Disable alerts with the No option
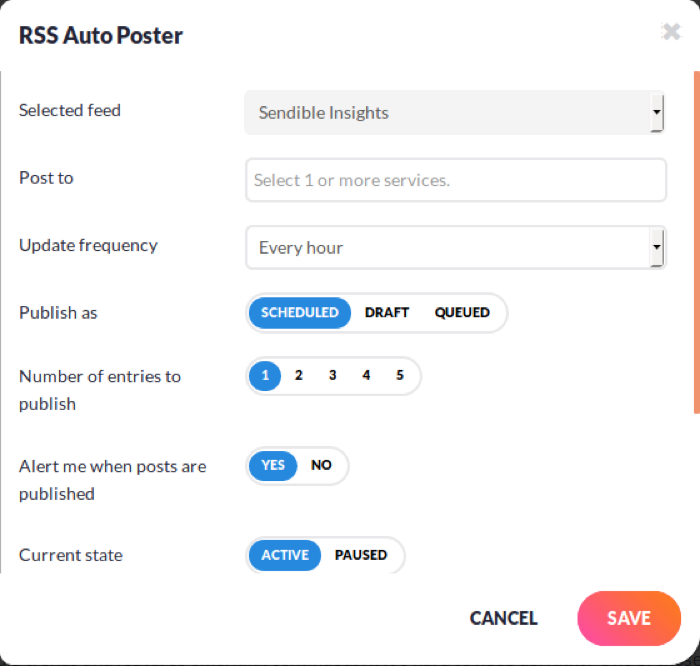The height and width of the screenshot is (666, 700). tap(321, 465)
